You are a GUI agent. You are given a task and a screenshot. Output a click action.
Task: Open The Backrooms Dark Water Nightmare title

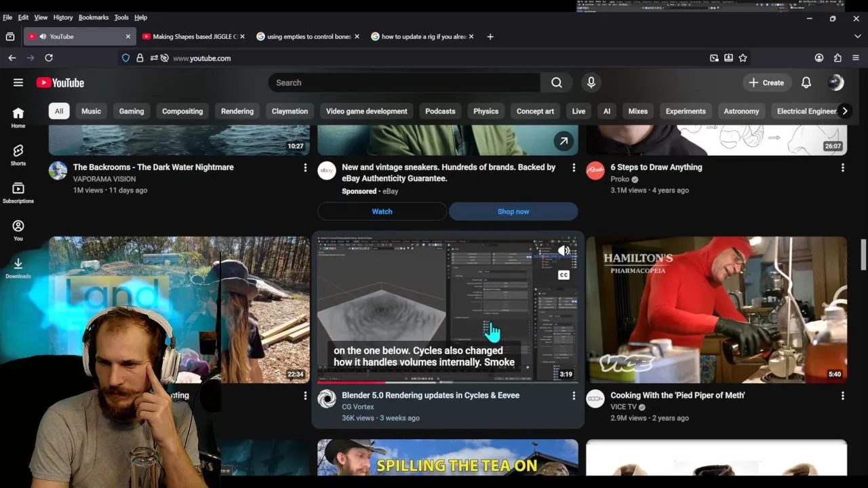click(153, 167)
